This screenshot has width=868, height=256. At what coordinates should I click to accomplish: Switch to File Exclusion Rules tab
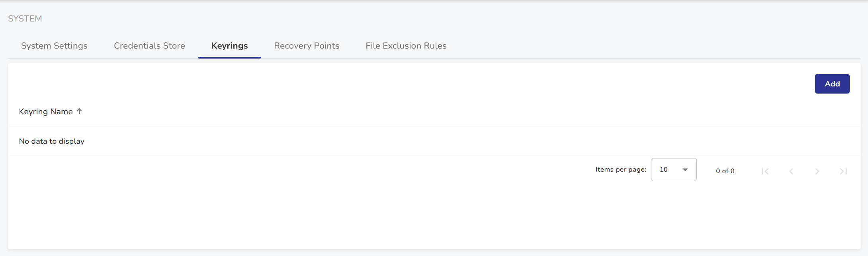pyautogui.click(x=406, y=46)
